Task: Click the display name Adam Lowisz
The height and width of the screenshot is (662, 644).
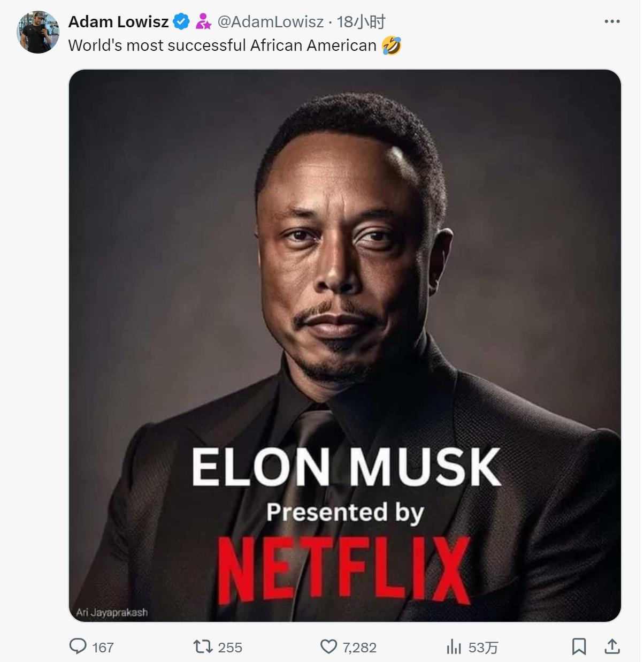Action: pyautogui.click(x=118, y=22)
